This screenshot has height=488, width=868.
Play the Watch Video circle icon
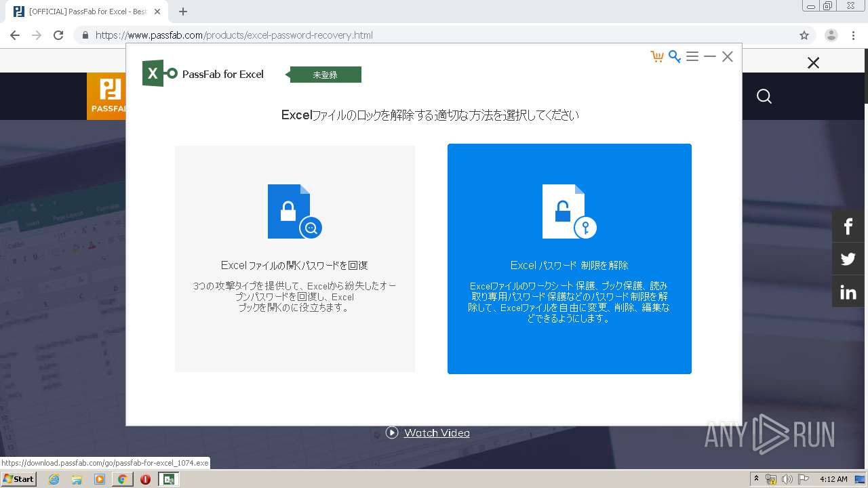pyautogui.click(x=392, y=432)
